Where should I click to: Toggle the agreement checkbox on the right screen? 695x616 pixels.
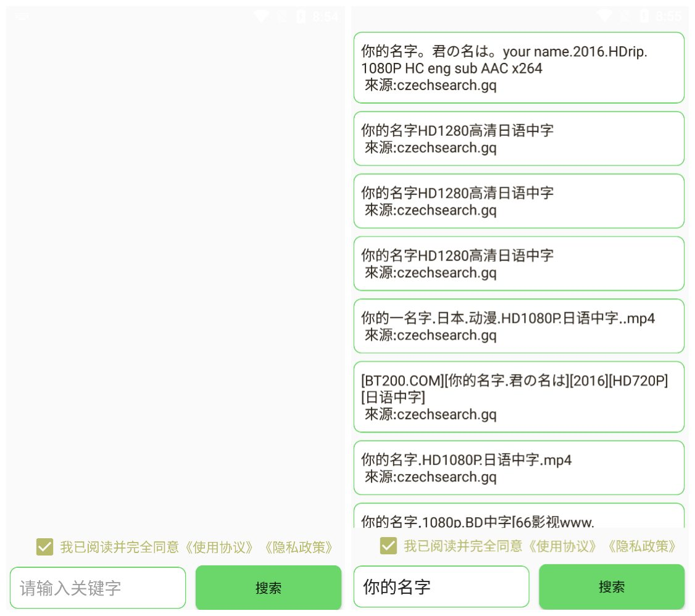pyautogui.click(x=389, y=547)
